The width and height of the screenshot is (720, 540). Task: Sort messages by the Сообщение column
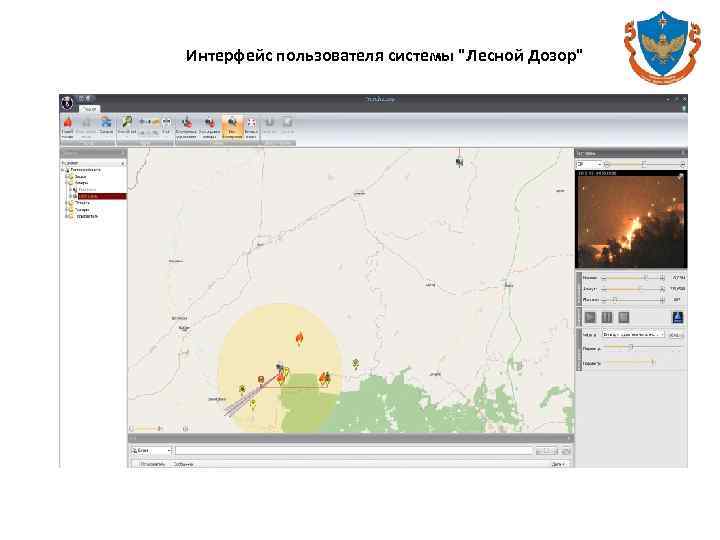click(x=183, y=464)
